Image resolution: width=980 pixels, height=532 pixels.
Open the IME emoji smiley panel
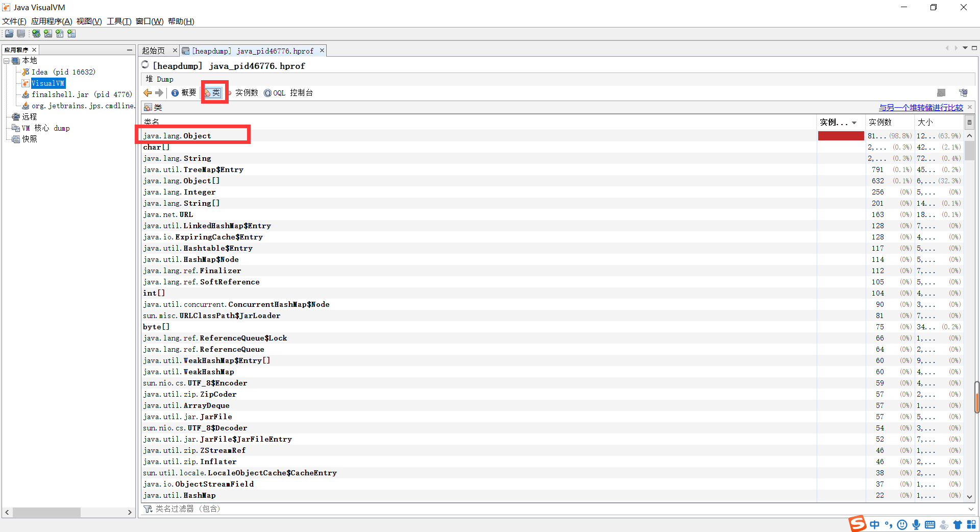click(x=902, y=525)
